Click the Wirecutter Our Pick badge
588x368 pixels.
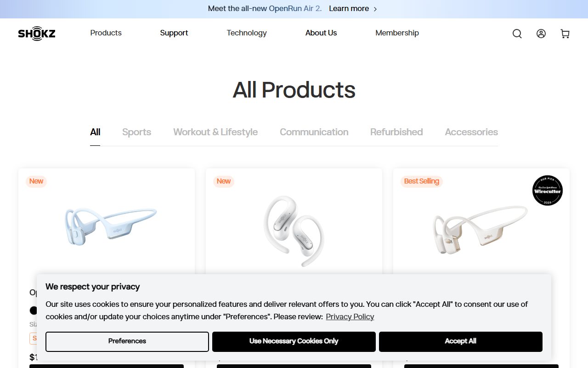tap(548, 190)
